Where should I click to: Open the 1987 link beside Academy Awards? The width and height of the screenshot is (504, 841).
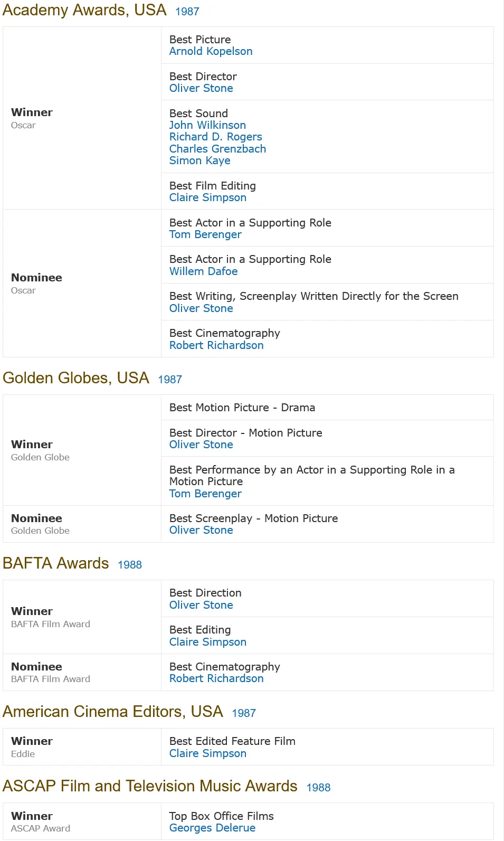tap(187, 12)
